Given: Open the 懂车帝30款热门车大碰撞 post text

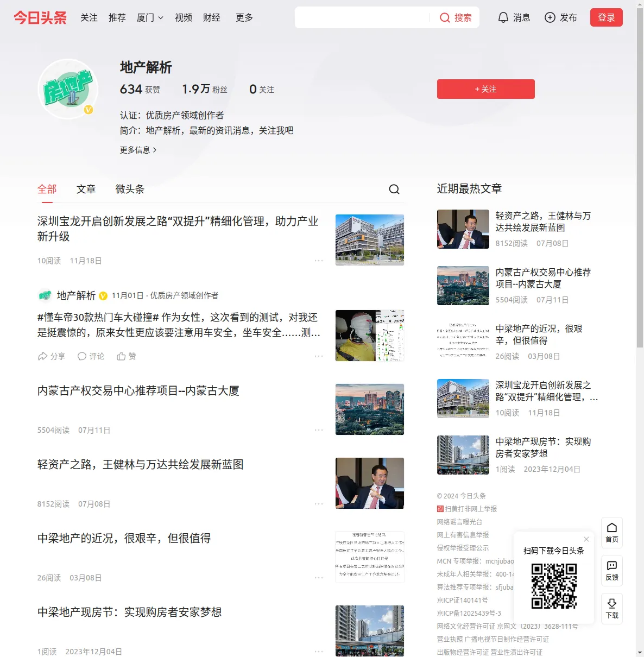Looking at the screenshot, I should point(179,325).
